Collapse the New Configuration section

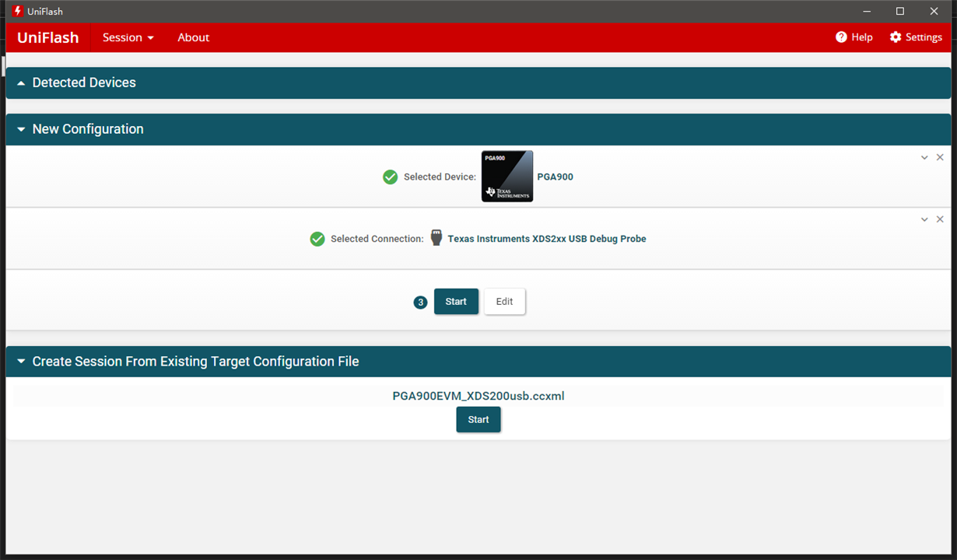pyautogui.click(x=478, y=129)
